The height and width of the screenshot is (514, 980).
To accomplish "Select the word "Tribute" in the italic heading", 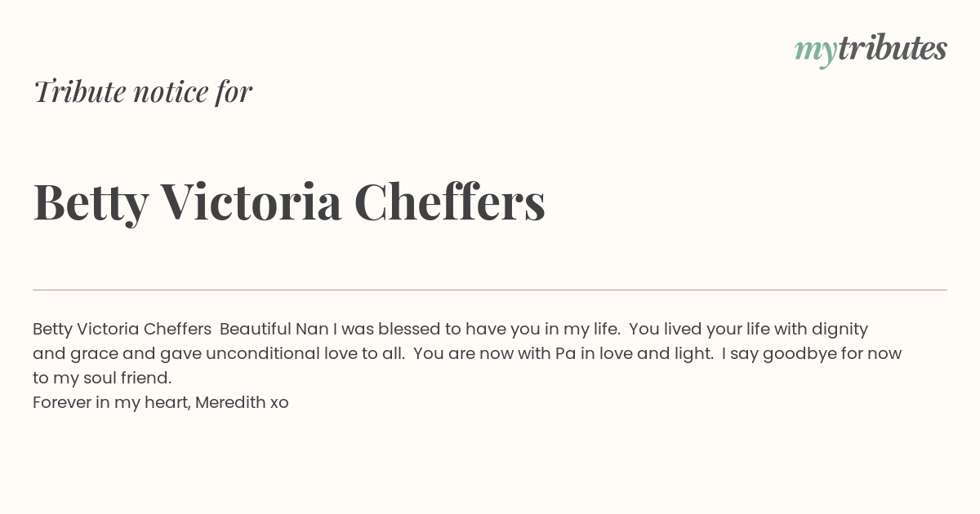I will click(x=79, y=92).
